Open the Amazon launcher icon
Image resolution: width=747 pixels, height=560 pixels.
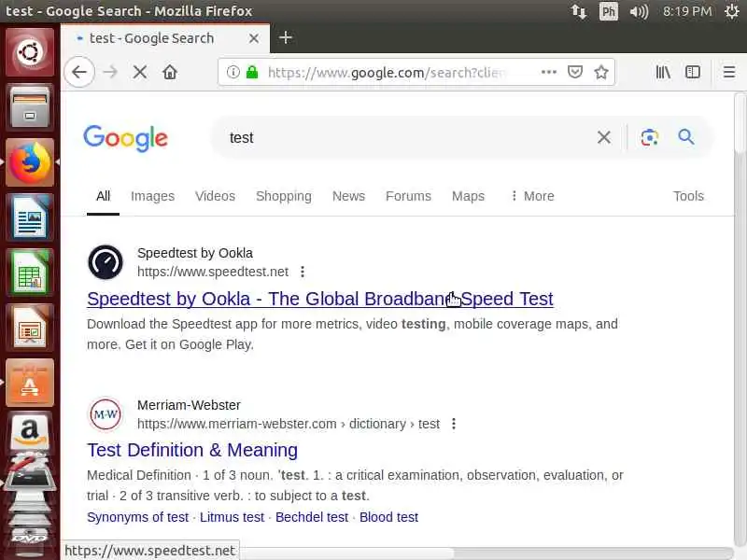(x=30, y=431)
